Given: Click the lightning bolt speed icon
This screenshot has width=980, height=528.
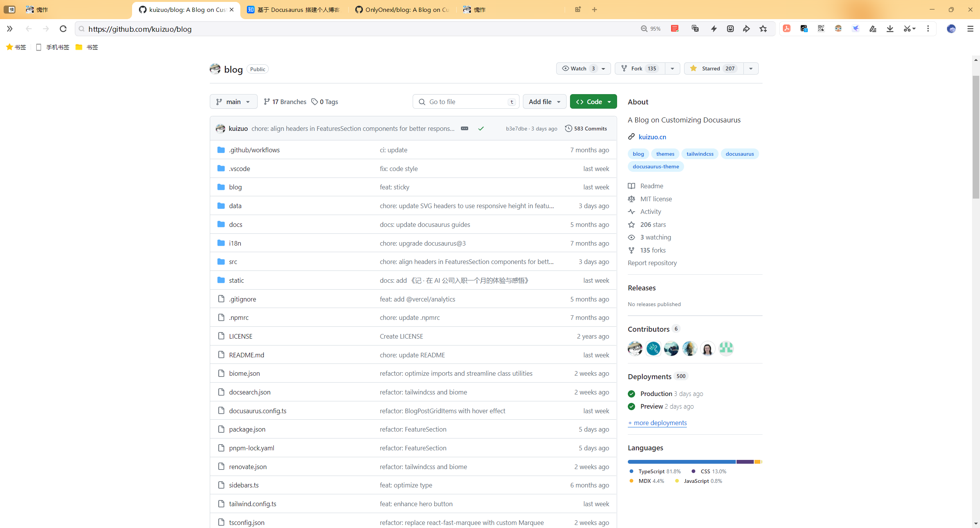Looking at the screenshot, I should pyautogui.click(x=714, y=29).
